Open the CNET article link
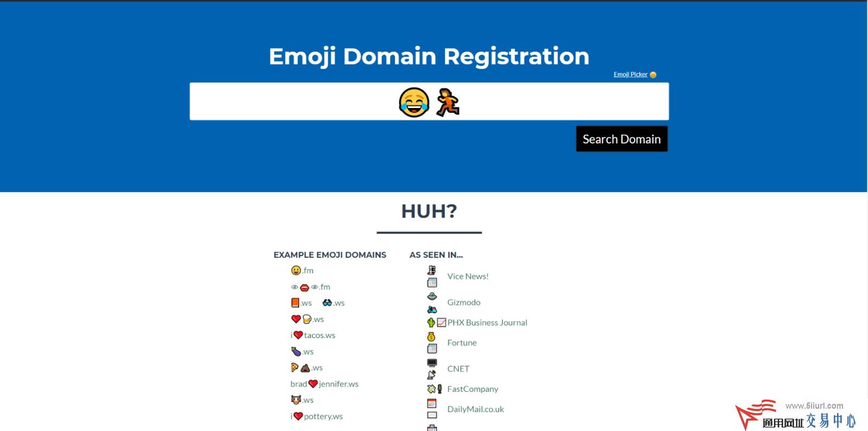Image resolution: width=868 pixels, height=431 pixels. (x=458, y=369)
